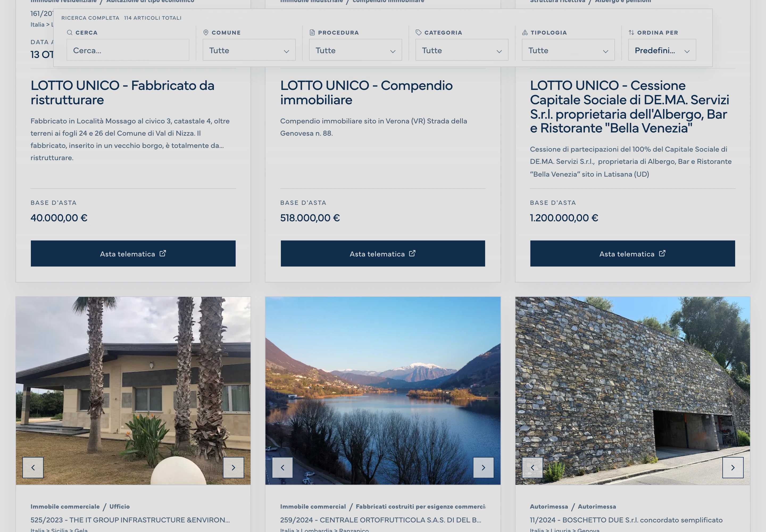Screen dimensions: 766x532
Task: Click the 40.000,00 € base price
Action: 59,218
